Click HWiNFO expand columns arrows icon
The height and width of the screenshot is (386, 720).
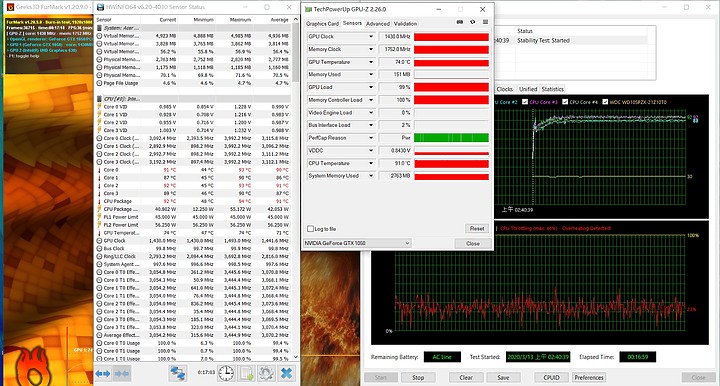click(103, 374)
